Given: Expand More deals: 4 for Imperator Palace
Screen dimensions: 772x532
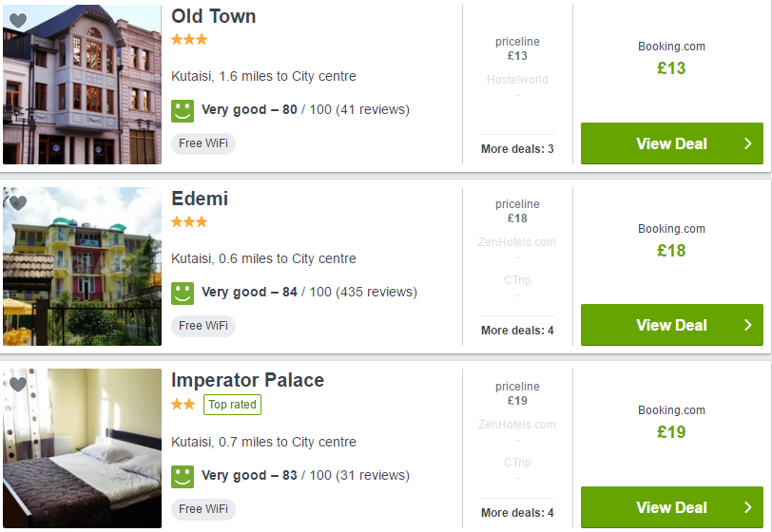Looking at the screenshot, I should 517,513.
